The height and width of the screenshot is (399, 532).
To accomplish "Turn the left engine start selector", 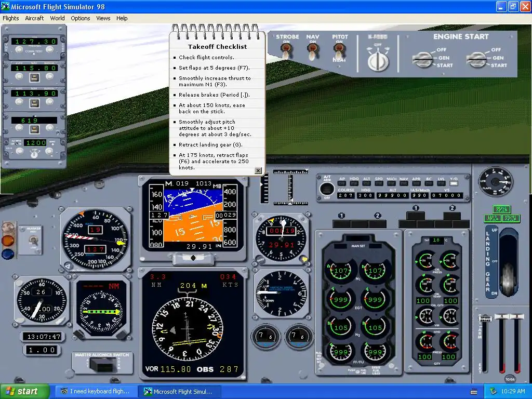I will click(x=422, y=59).
